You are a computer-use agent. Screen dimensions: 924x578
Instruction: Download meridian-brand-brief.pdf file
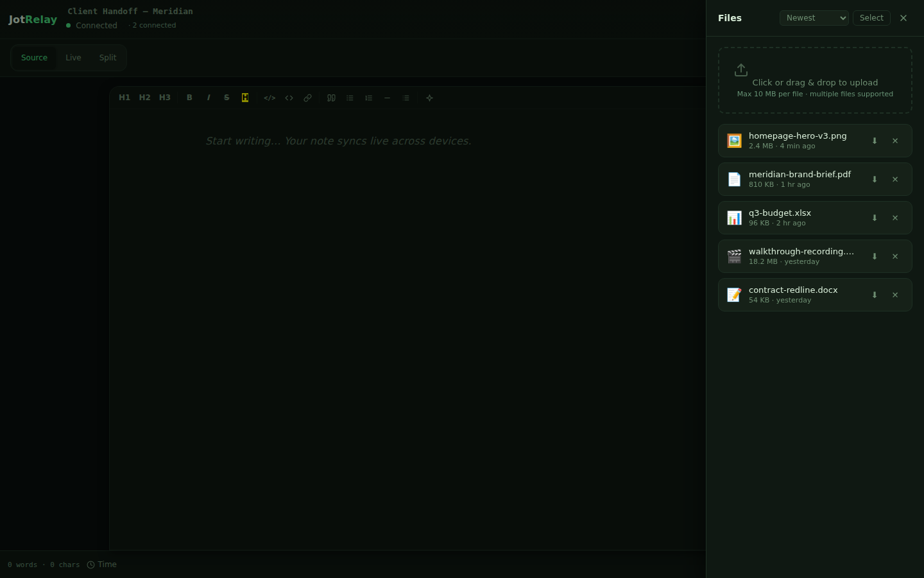click(x=874, y=179)
